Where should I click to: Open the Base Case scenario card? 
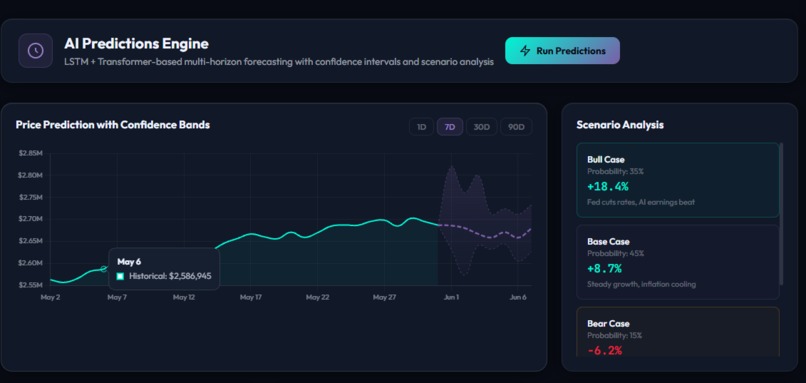point(677,262)
